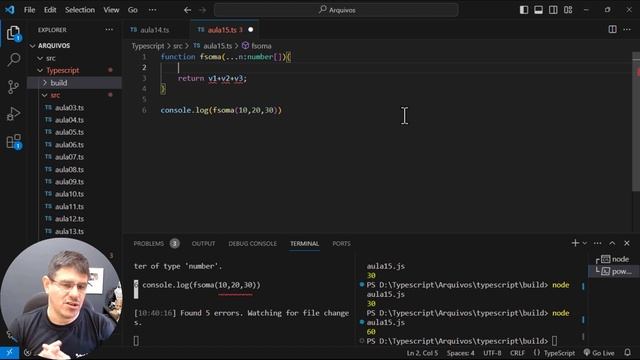640x360 pixels.
Task: Select the powershell terminal instance
Action: (615, 271)
